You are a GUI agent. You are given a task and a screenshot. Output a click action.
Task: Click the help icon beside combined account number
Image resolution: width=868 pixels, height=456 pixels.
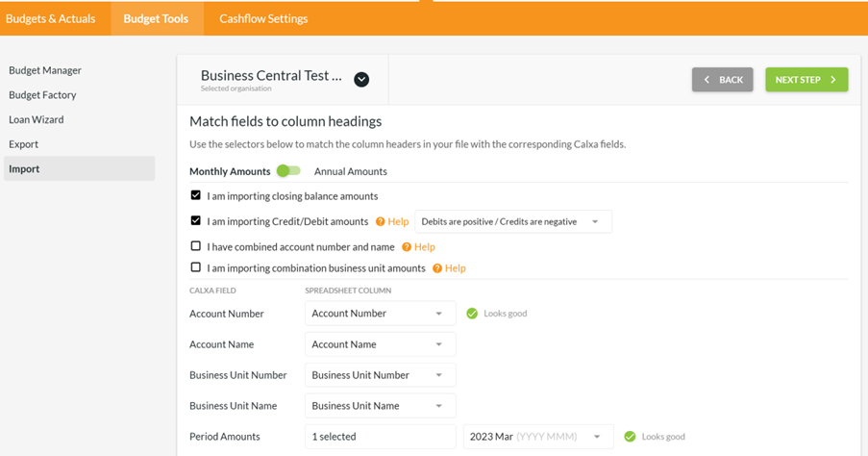click(407, 247)
